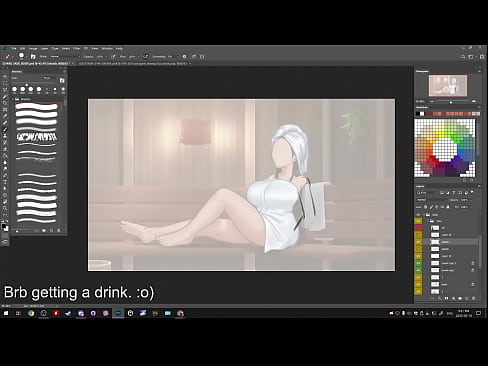Open the Filter menu in menu bar
Image resolution: width=488 pixels, height=366 pixels.
(x=77, y=48)
